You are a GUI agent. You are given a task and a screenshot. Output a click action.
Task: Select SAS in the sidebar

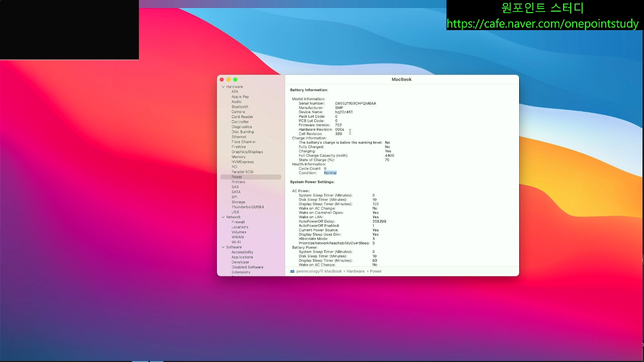pos(235,187)
